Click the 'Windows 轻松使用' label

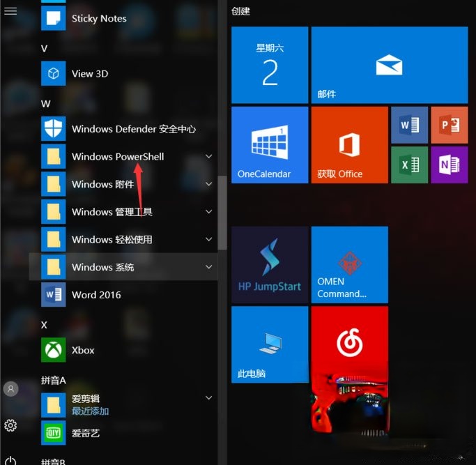point(112,240)
